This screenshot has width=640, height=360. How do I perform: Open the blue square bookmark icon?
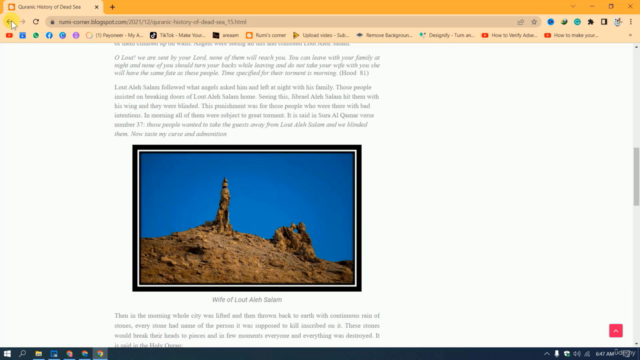pos(22,36)
